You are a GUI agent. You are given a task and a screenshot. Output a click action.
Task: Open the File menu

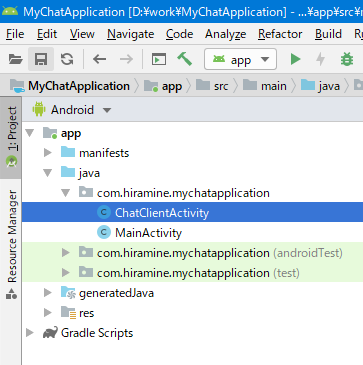(x=15, y=34)
